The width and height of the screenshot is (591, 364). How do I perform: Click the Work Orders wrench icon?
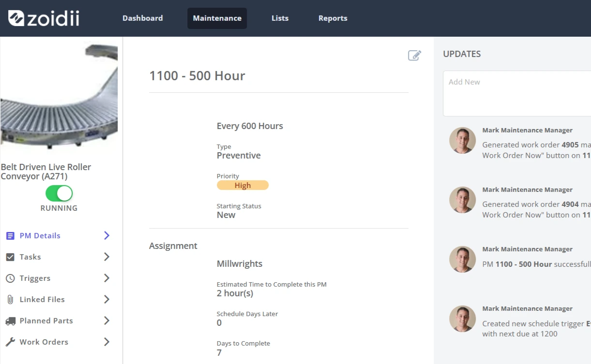[10, 342]
